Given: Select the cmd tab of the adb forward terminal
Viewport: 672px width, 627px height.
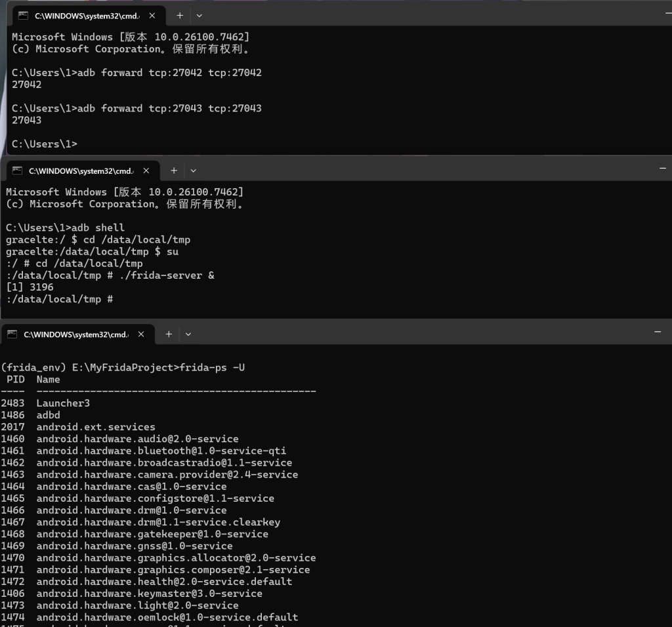Looking at the screenshot, I should [85, 15].
